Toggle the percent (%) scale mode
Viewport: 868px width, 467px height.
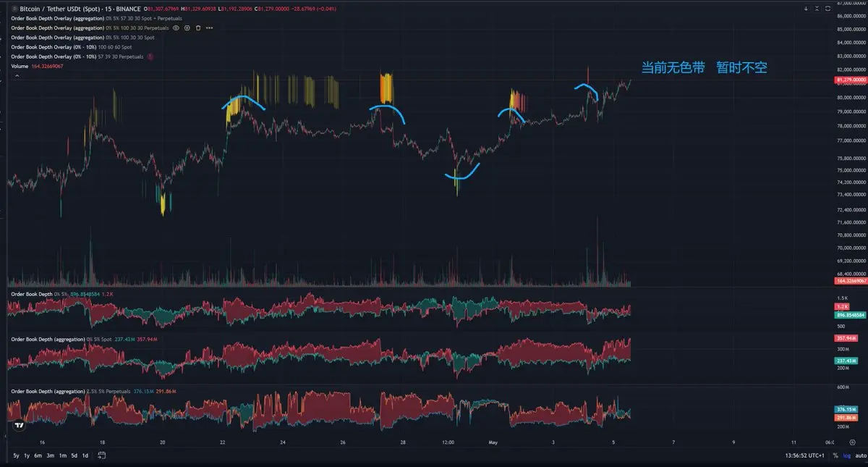[835, 455]
